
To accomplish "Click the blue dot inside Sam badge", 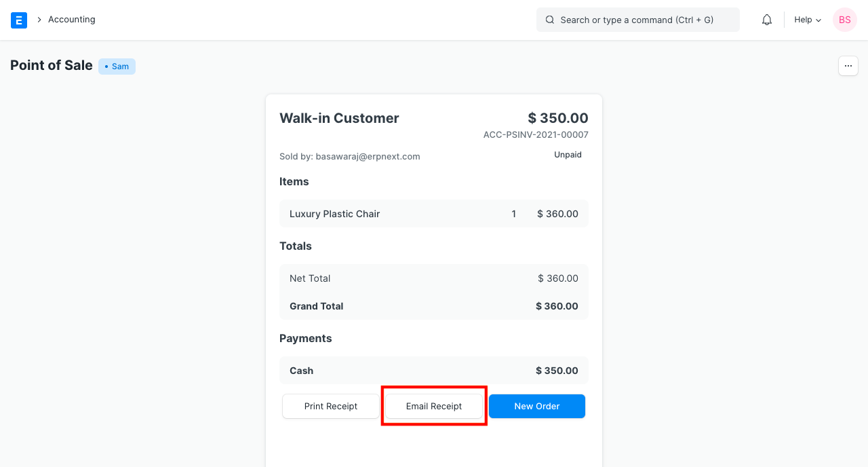I will tap(107, 67).
